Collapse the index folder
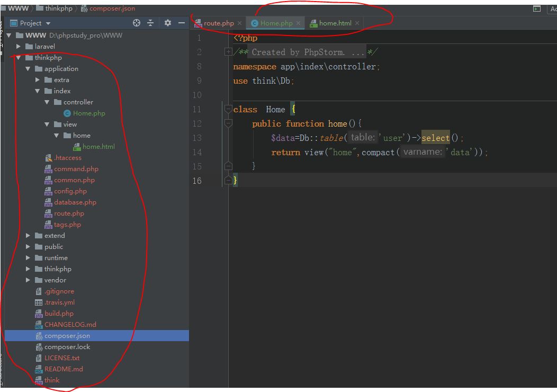Image resolution: width=557 pixels, height=392 pixels. pos(38,91)
